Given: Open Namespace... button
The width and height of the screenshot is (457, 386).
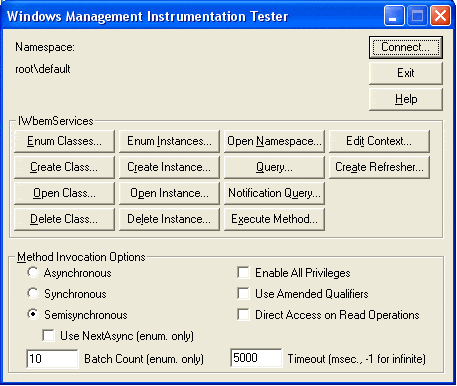Looking at the screenshot, I should 274,141.
